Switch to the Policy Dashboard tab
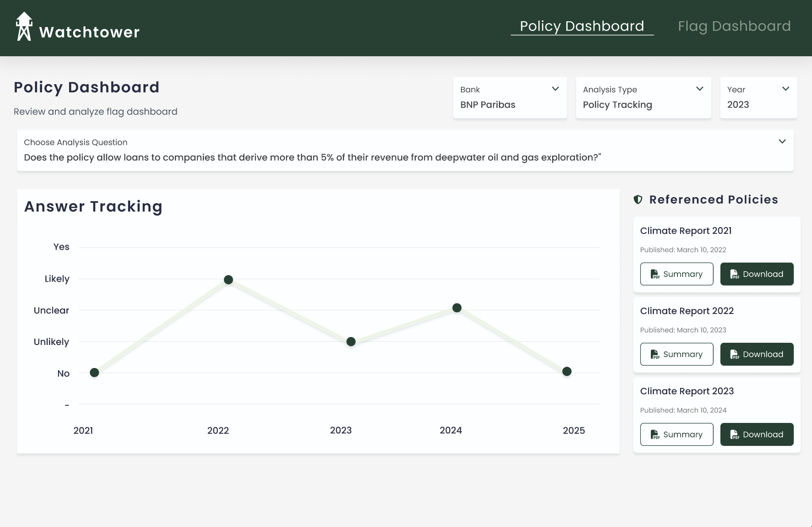The height and width of the screenshot is (527, 812). pyautogui.click(x=582, y=26)
